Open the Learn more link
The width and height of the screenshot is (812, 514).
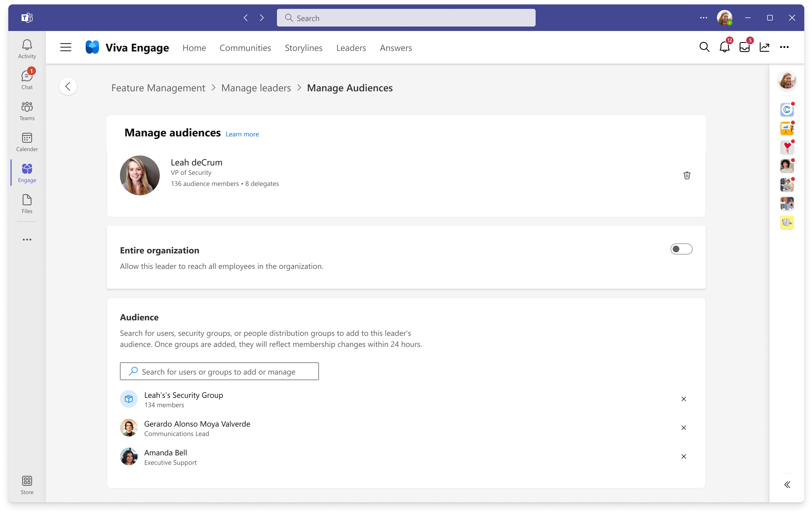click(x=242, y=134)
